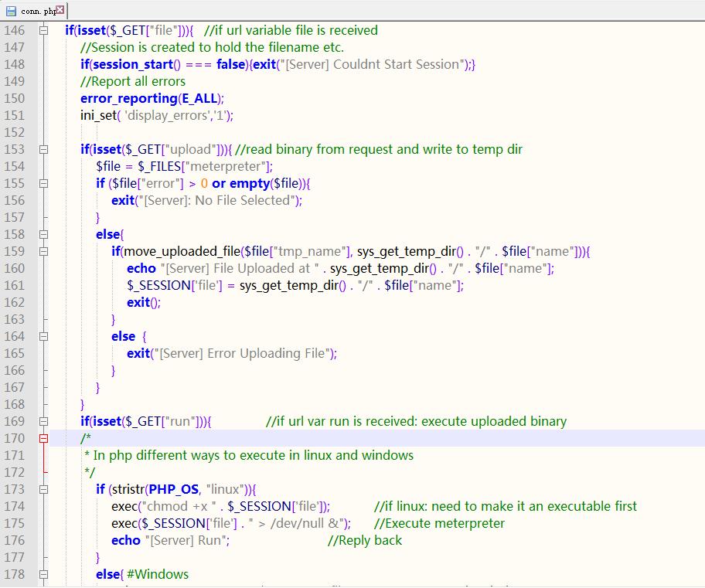The height and width of the screenshot is (588, 705).
Task: Click the comment about linux and windows
Action: coord(250,456)
